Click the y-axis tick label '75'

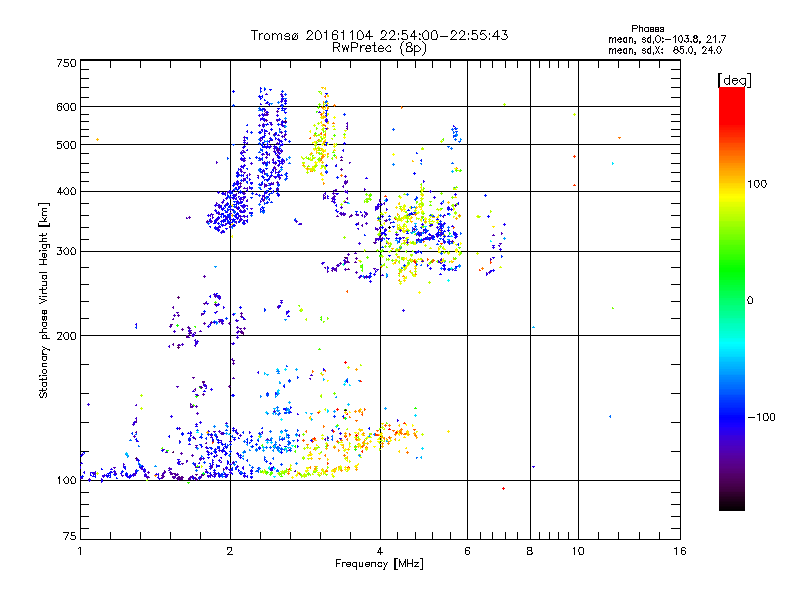(70, 536)
